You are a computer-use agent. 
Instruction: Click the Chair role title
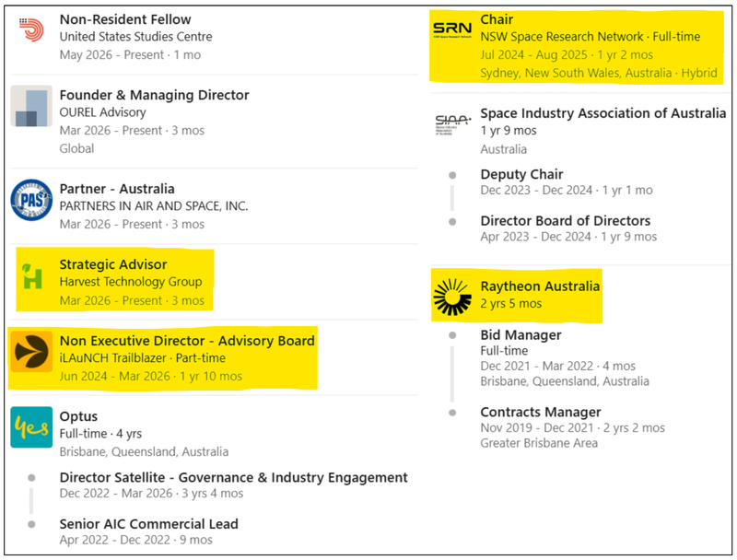(x=497, y=19)
